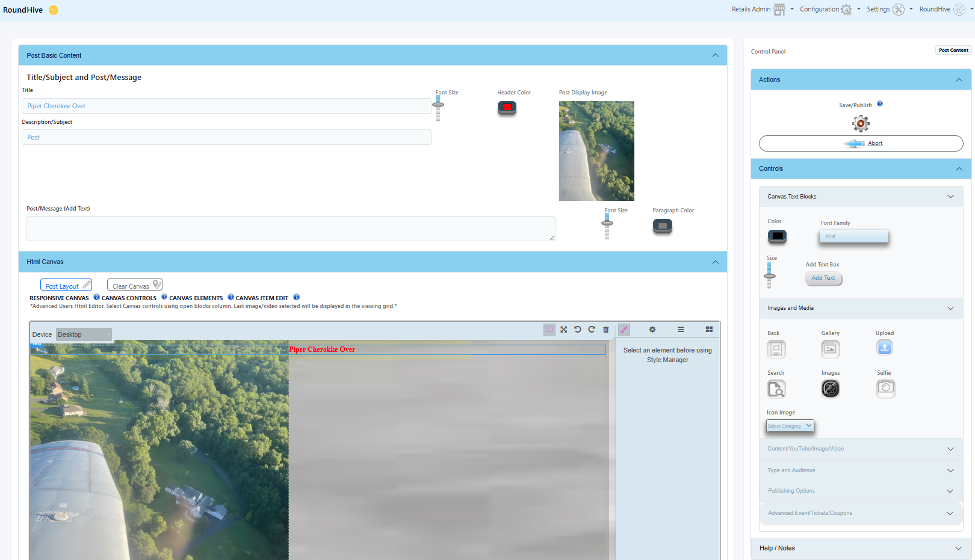
Task: Open the Selfie camera icon
Action: (885, 389)
